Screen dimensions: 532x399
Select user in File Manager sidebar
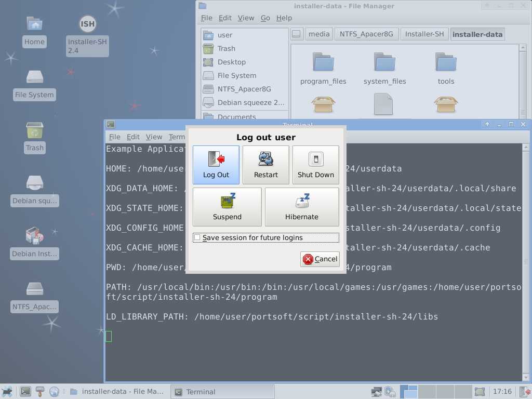tap(244, 35)
